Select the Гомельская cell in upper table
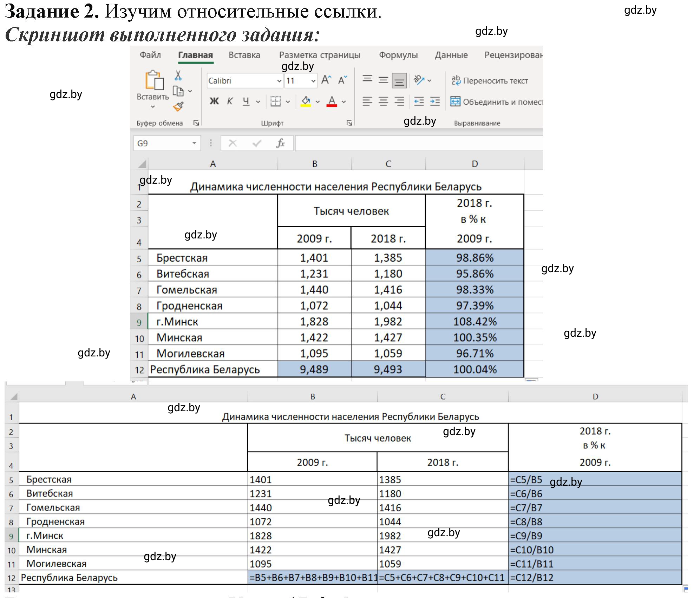Screen dimensions: 700x598 click(x=213, y=290)
